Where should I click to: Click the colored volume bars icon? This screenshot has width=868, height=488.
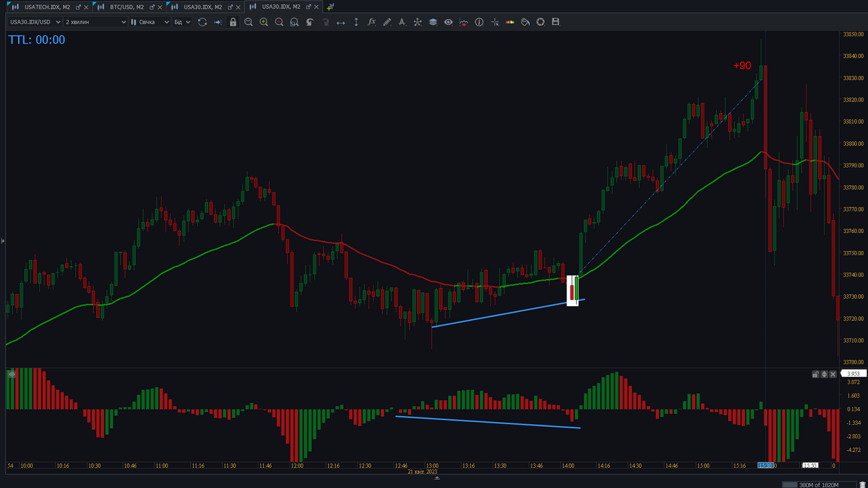[510, 22]
